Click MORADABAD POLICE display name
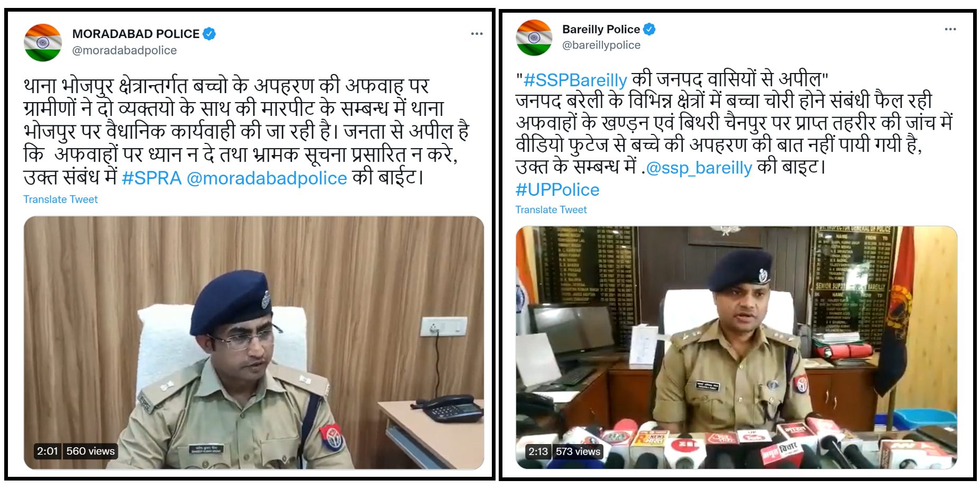 pos(136,34)
